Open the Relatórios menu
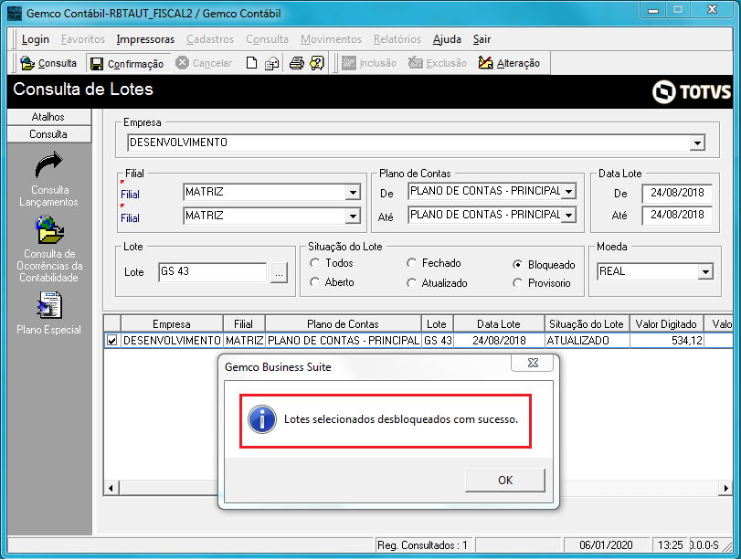741x560 pixels. [397, 39]
